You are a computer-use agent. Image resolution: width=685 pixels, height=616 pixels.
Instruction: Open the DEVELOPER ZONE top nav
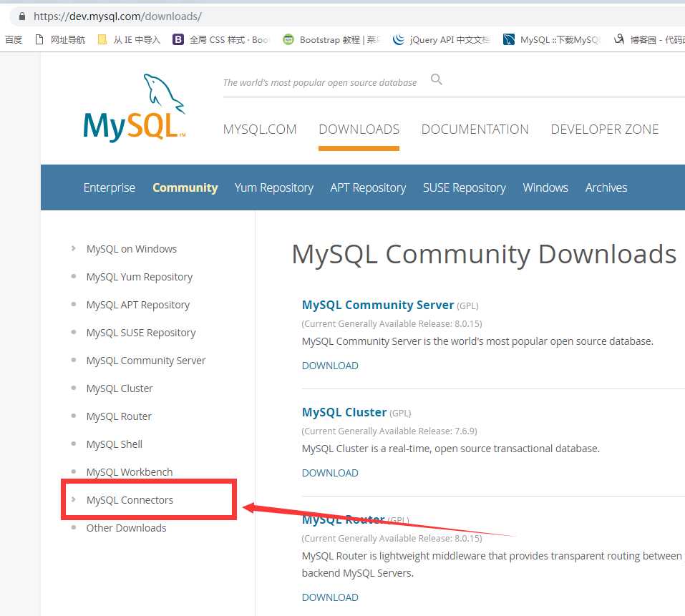pos(605,129)
